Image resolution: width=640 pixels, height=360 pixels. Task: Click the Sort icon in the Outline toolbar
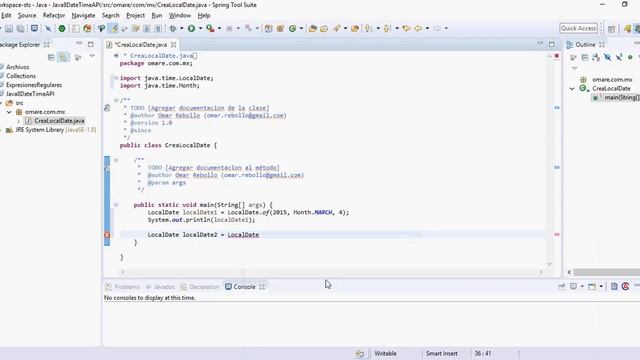[x=596, y=58]
